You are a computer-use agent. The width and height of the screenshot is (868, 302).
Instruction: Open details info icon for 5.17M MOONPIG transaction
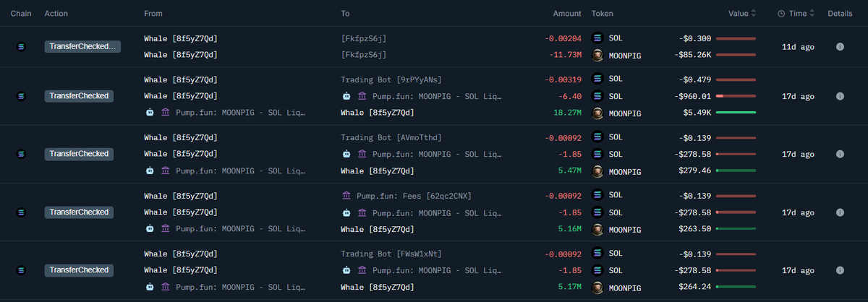tap(840, 269)
